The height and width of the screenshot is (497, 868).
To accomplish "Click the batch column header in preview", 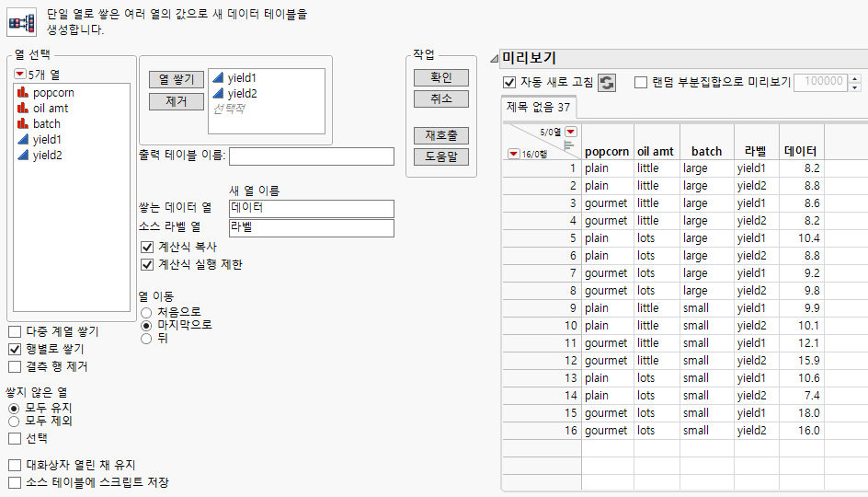I will [x=707, y=151].
